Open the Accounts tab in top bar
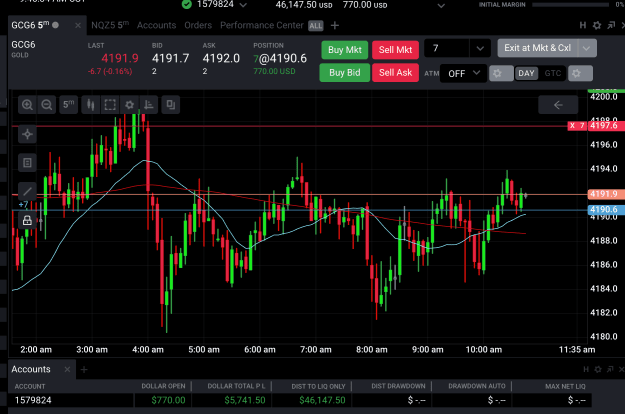The height and width of the screenshot is (414, 625). [x=157, y=26]
